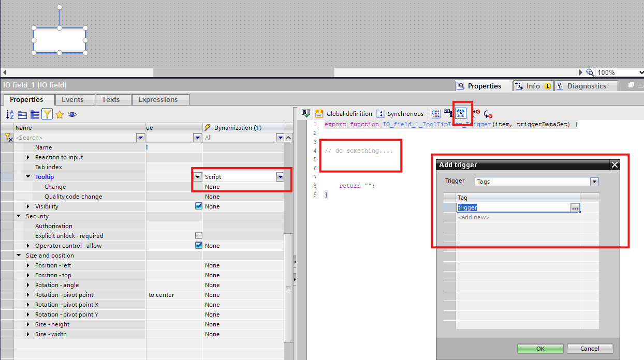
Task: Click the star favorites icon
Action: click(60, 114)
